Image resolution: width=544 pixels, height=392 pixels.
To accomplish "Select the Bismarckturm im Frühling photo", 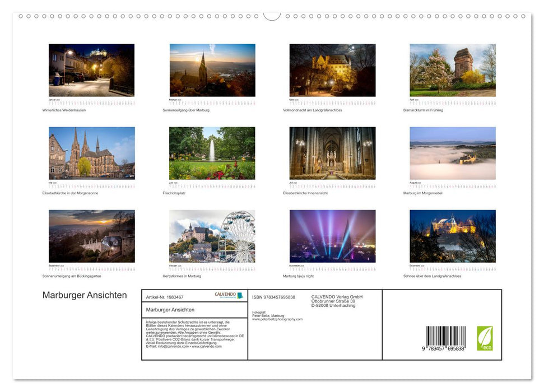I will click(x=453, y=69).
